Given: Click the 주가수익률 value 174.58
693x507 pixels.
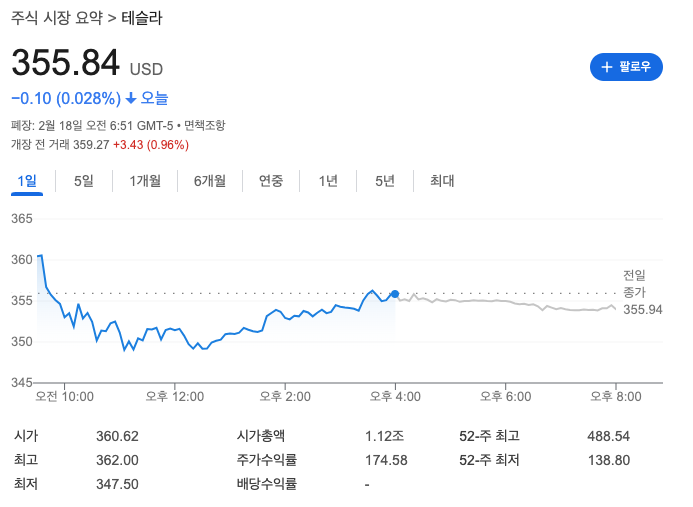Looking at the screenshot, I should [386, 461].
